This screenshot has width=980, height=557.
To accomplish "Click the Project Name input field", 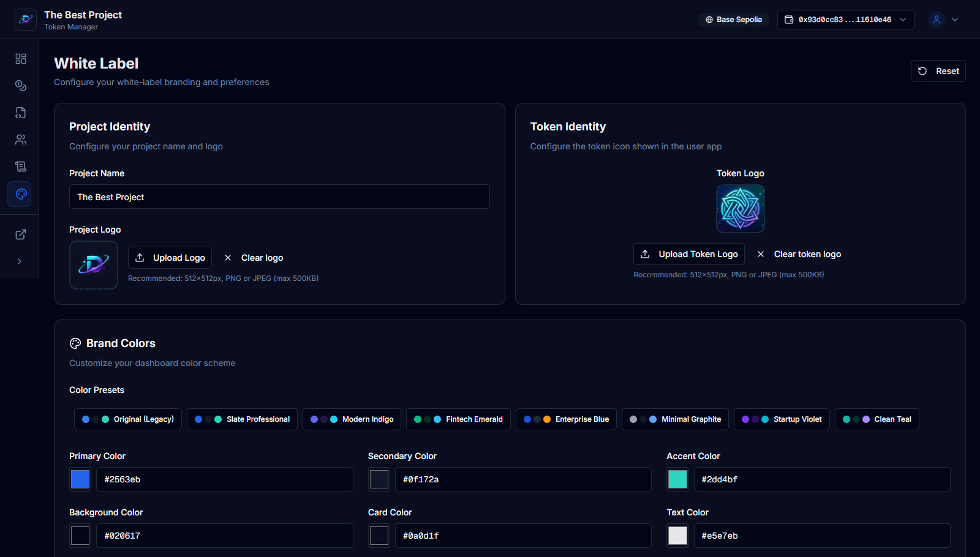I will pyautogui.click(x=279, y=196).
